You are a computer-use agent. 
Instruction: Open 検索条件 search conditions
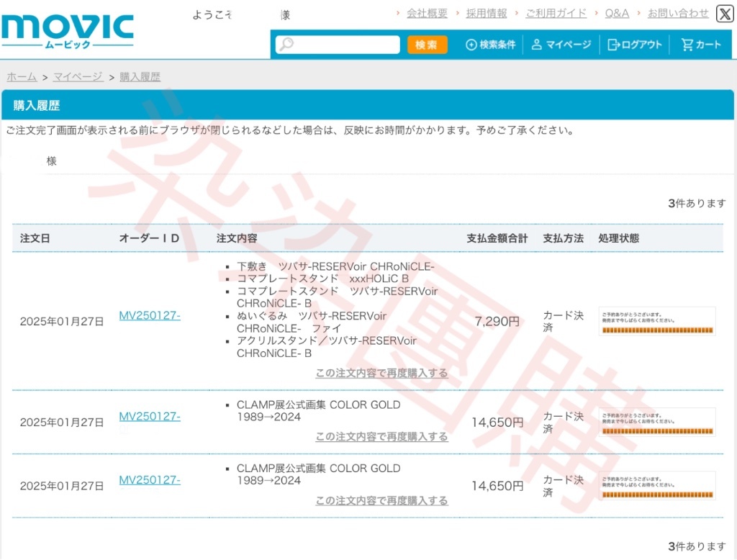pyautogui.click(x=490, y=45)
